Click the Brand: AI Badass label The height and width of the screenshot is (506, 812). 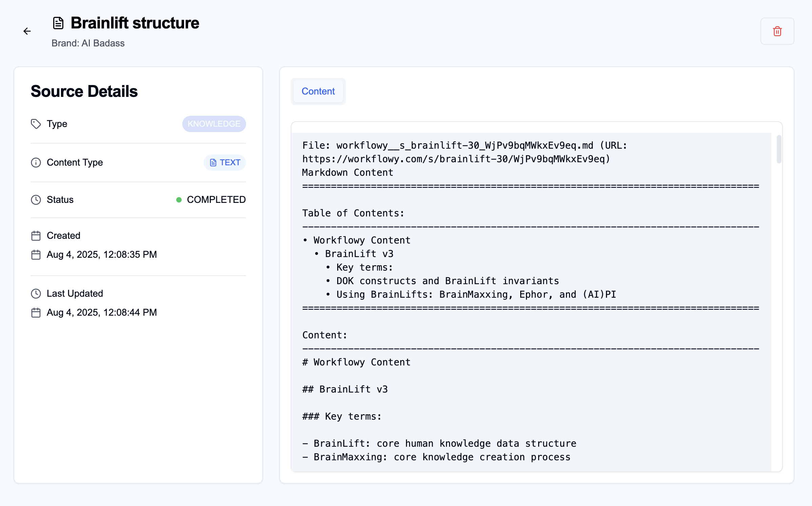point(88,43)
